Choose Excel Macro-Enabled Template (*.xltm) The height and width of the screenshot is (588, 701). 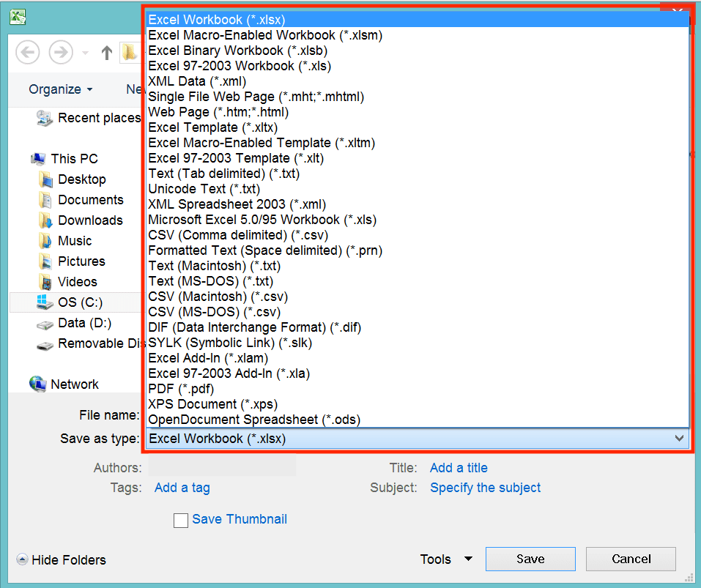point(418,143)
